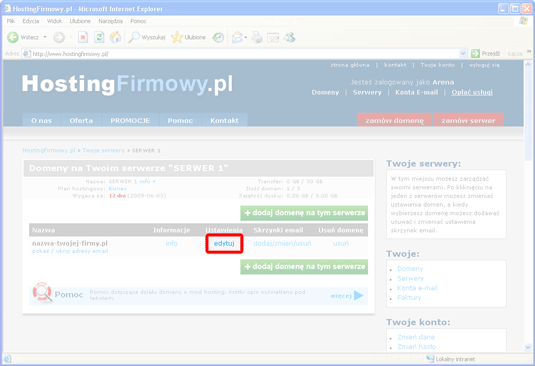Viewport: 535px width, 366px height.
Task: Click the History clock icon
Action: (x=218, y=37)
